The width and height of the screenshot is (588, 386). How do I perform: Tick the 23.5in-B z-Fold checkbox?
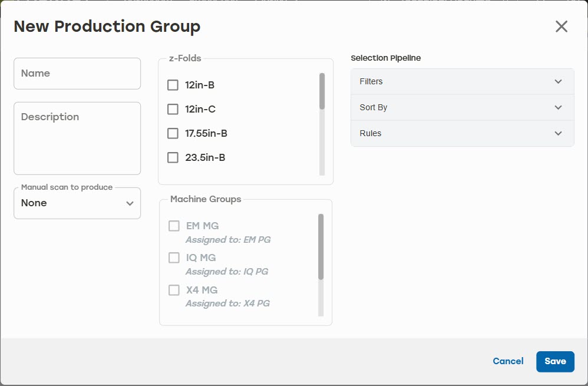[173, 157]
